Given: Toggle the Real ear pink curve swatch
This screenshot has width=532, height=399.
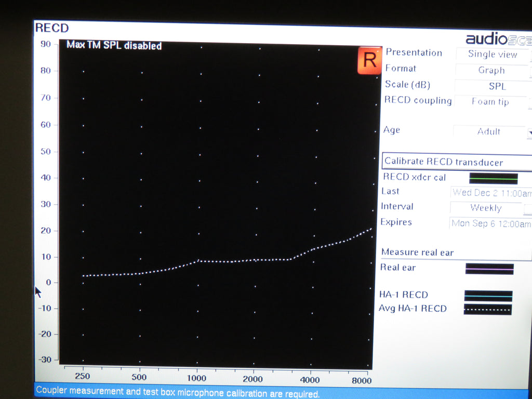Looking at the screenshot, I should click(x=489, y=269).
